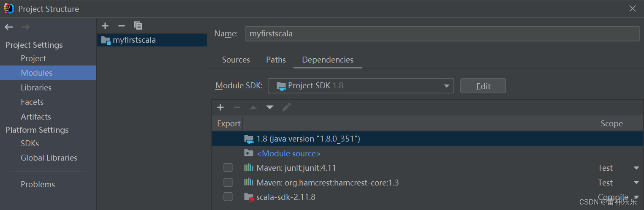This screenshot has width=644, height=210.
Task: Toggle export checkbox for junit:junit:4.11
Action: point(228,168)
